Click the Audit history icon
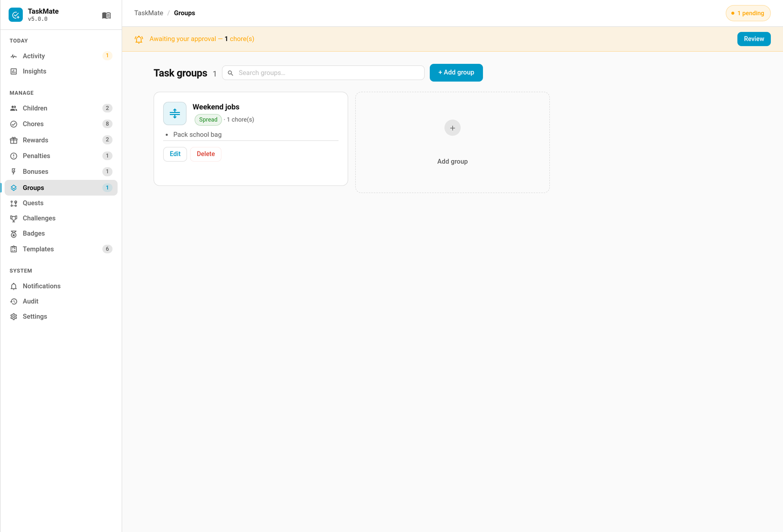783x532 pixels. tap(14, 301)
